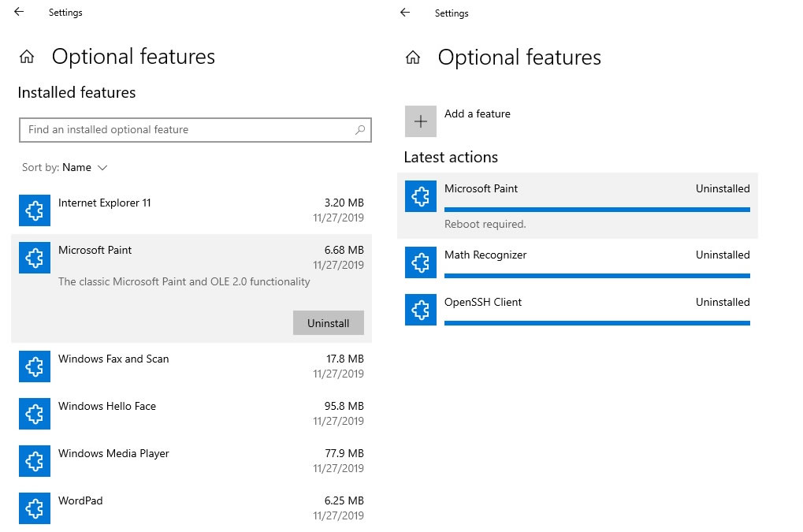
Task: Click the Windows Fax and Scan feature icon
Action: point(35,366)
